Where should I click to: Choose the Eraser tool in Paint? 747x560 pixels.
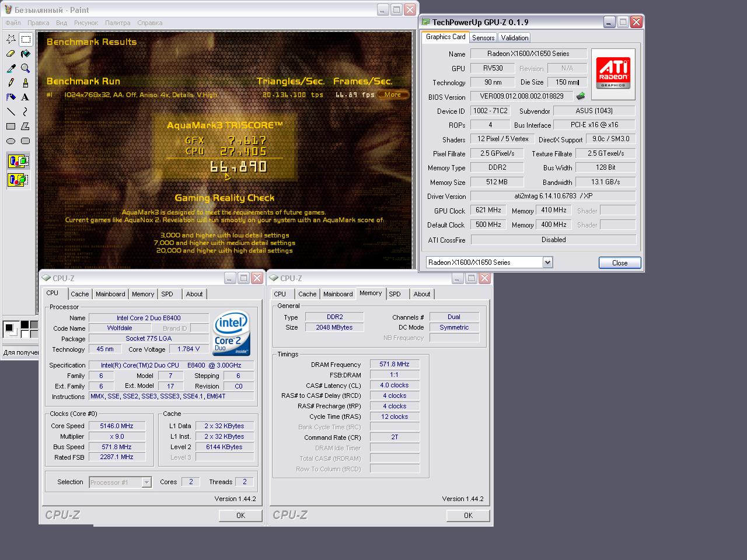pyautogui.click(x=11, y=54)
